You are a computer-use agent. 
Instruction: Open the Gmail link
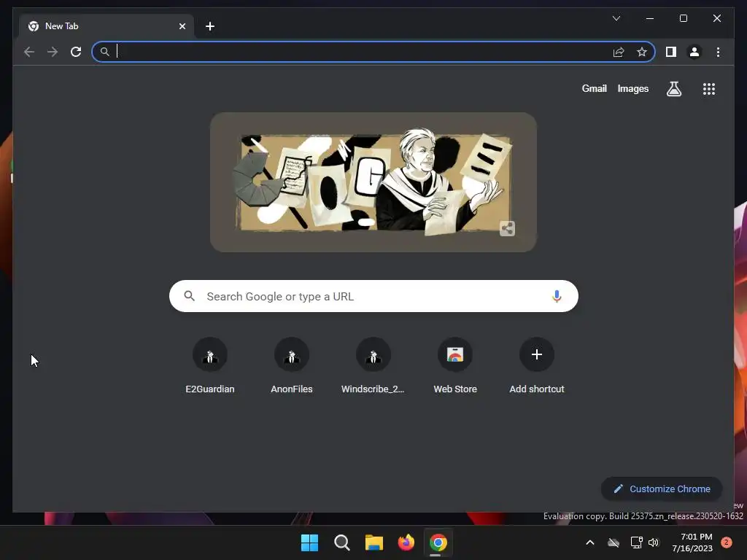pos(594,88)
